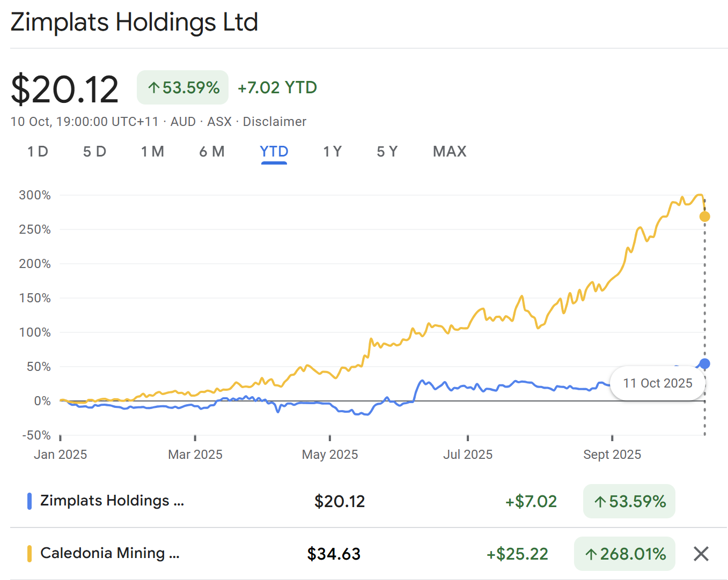Image resolution: width=728 pixels, height=580 pixels.
Task: Click the $20.12 price in Zimplats row
Action: tap(340, 501)
